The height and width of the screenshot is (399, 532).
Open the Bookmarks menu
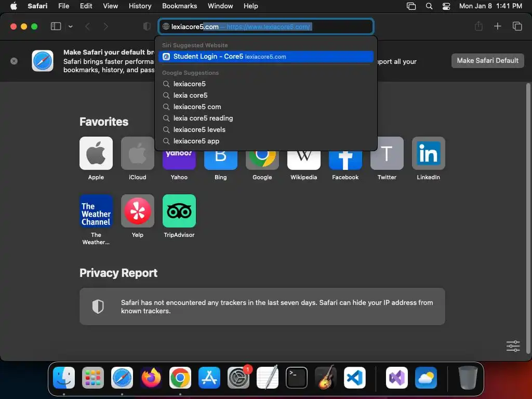pyautogui.click(x=179, y=6)
